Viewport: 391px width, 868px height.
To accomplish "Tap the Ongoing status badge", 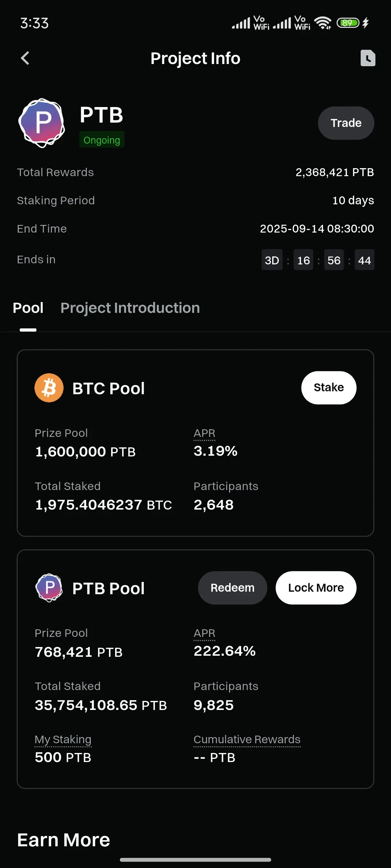I will click(102, 140).
